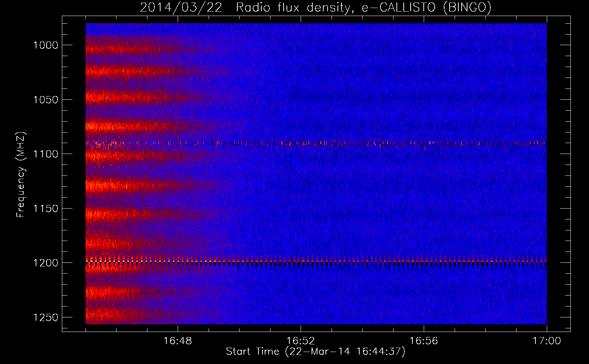Select the 1250 frequency tick label

46,317
